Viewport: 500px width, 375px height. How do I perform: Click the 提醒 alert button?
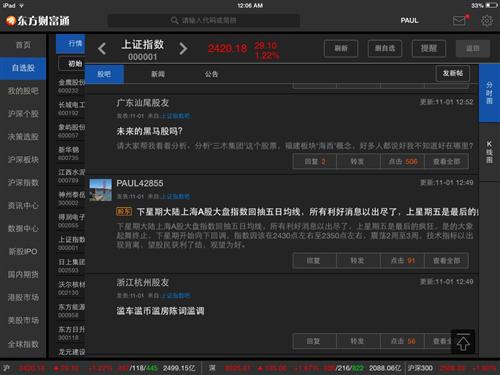coord(429,49)
